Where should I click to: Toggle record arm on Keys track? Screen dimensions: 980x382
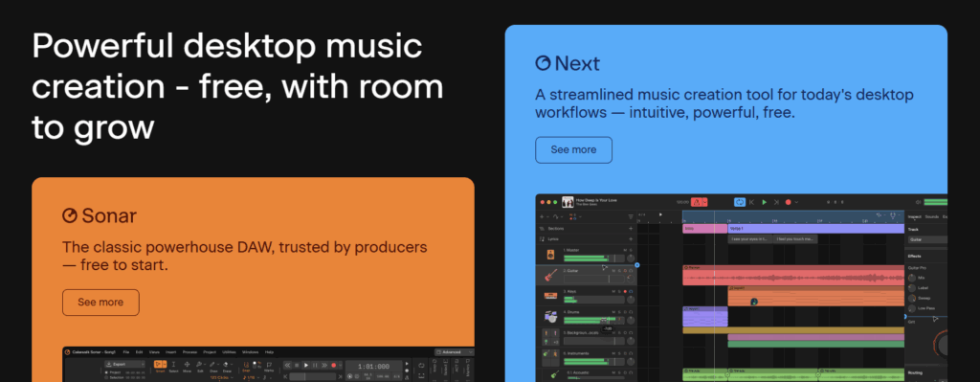tap(625, 291)
